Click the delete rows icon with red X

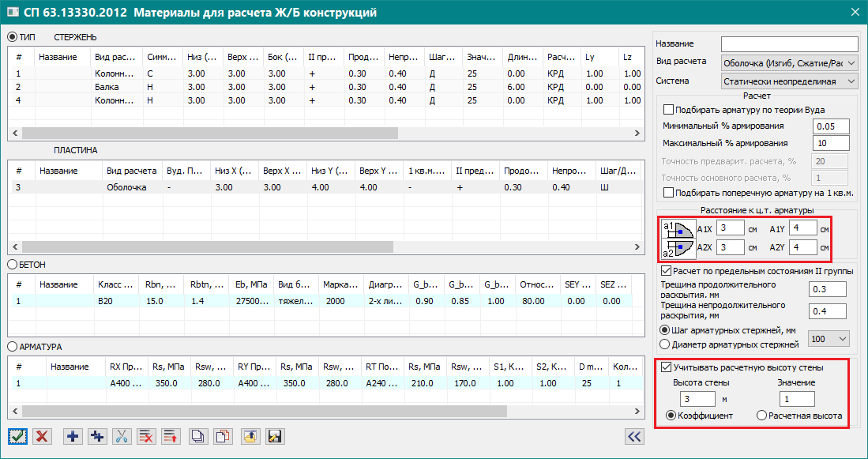point(146,436)
